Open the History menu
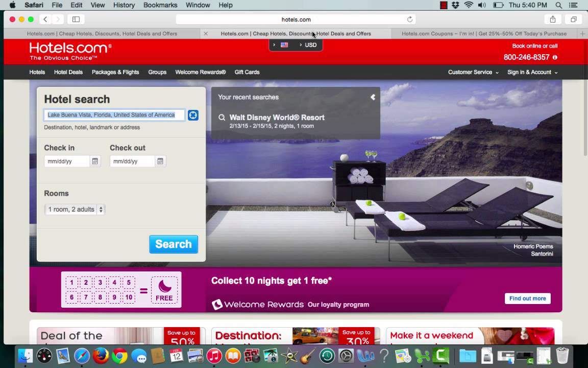 click(x=124, y=5)
